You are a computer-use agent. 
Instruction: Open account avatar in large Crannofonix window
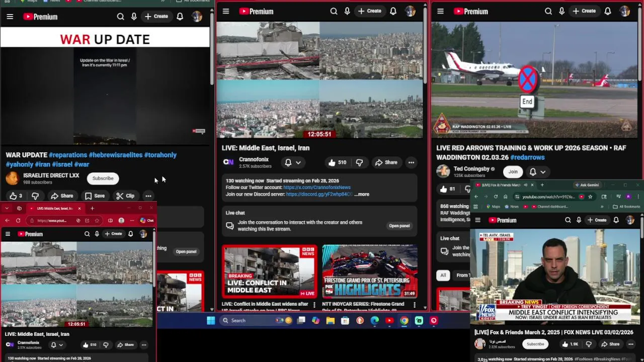410,11
